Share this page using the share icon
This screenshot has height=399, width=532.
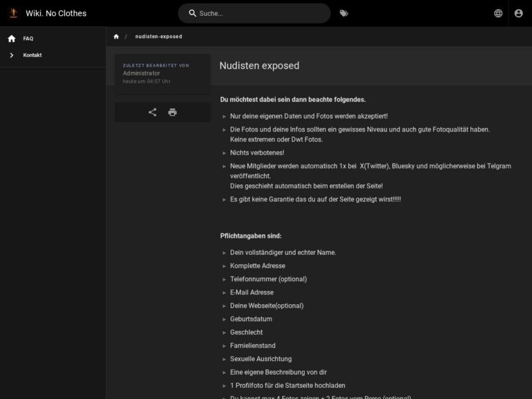pyautogui.click(x=152, y=112)
